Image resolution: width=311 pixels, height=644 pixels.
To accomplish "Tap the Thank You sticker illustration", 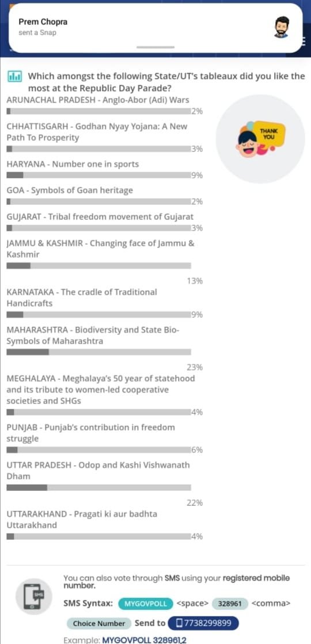I will 260,138.
